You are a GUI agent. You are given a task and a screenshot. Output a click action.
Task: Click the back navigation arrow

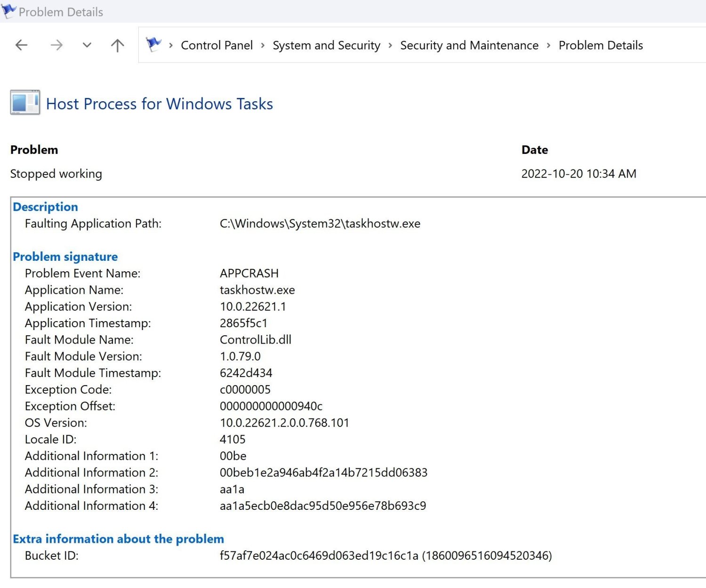pyautogui.click(x=21, y=45)
